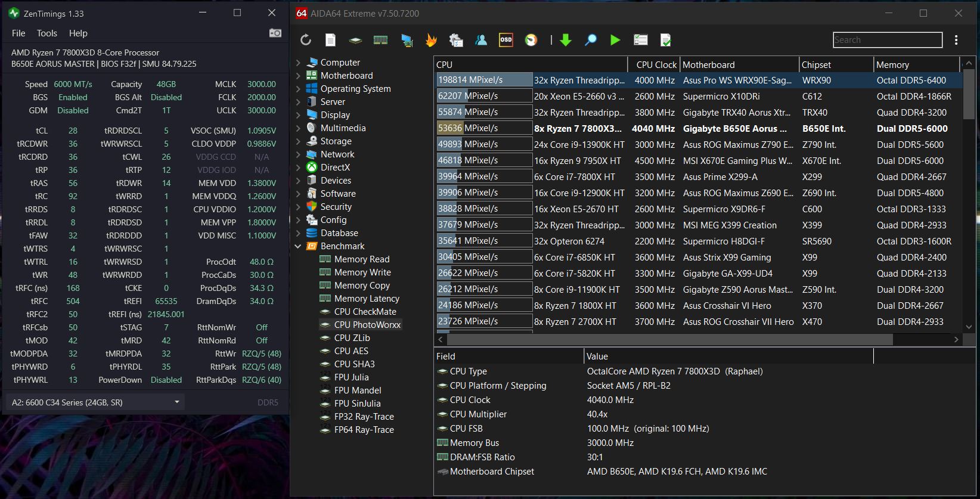980x499 pixels.
Task: Click the blue magnifier search icon
Action: point(590,40)
